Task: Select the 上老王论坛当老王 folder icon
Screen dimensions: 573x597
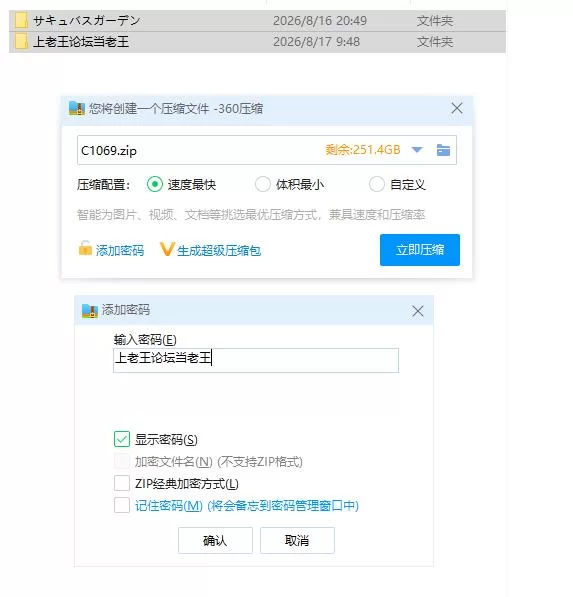Action: tap(21, 42)
